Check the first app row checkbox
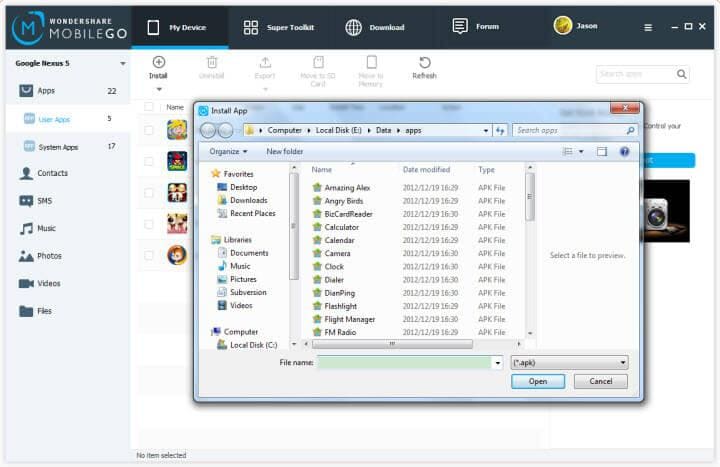This screenshot has height=467, width=720. (x=149, y=130)
